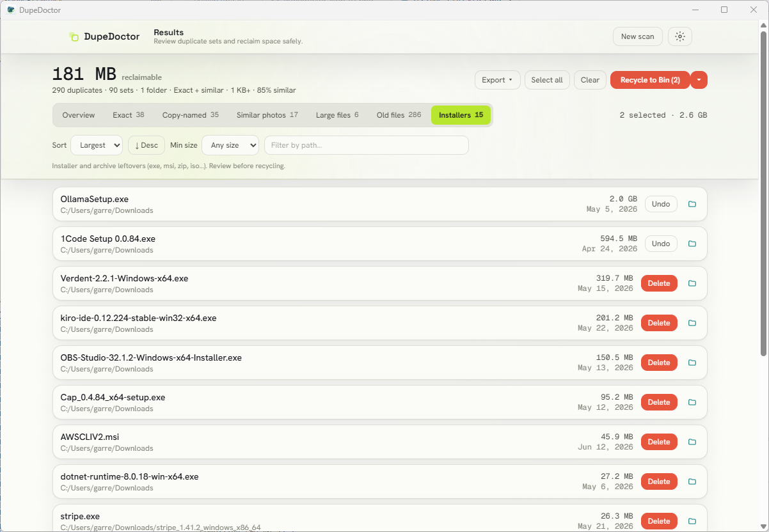
Task: Click the AWSCLIV2.msi file name
Action: (90, 437)
